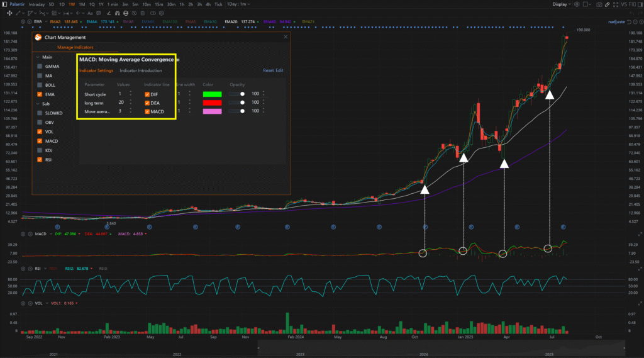Viewport: 644px width, 358px height.
Task: Open the Display dropdown menu
Action: (x=562, y=4)
